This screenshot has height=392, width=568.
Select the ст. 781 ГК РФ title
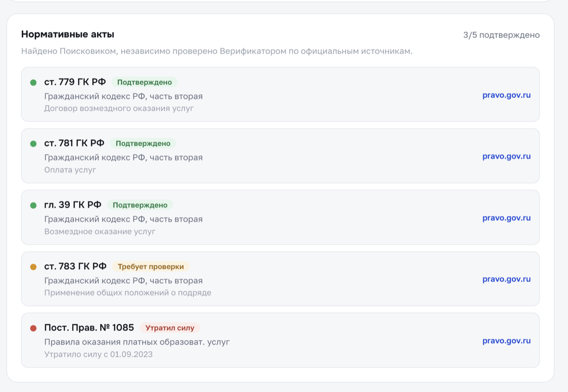click(x=74, y=143)
